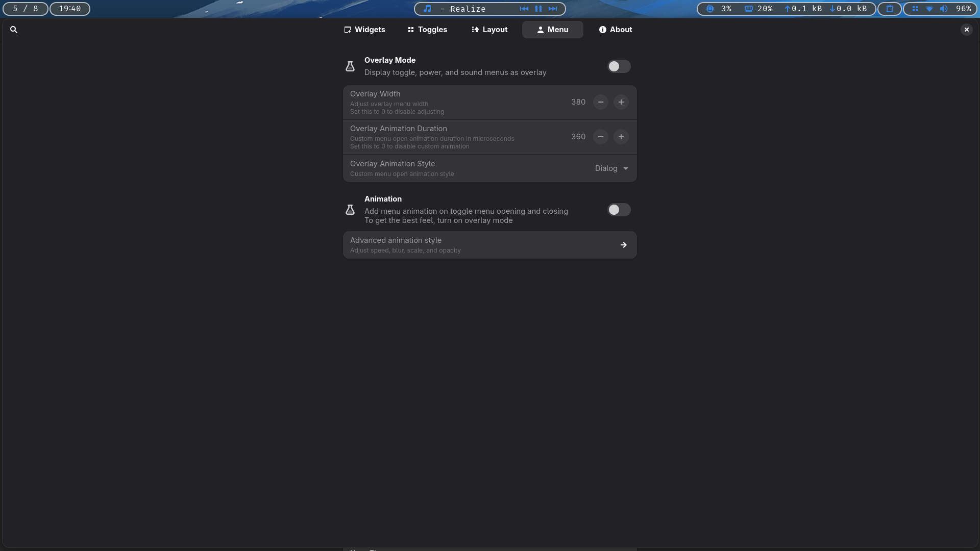
Task: Open the Overlay Animation Style dropdown
Action: 611,168
